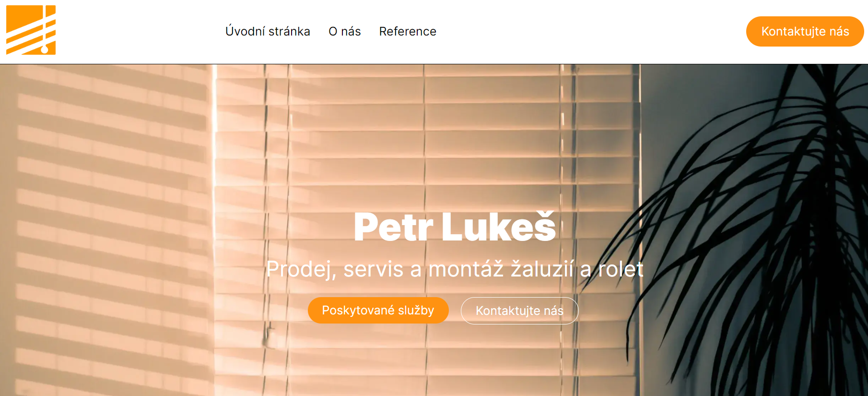Click the palm plant silhouette in the photo
This screenshot has height=396, width=868.
(x=758, y=230)
